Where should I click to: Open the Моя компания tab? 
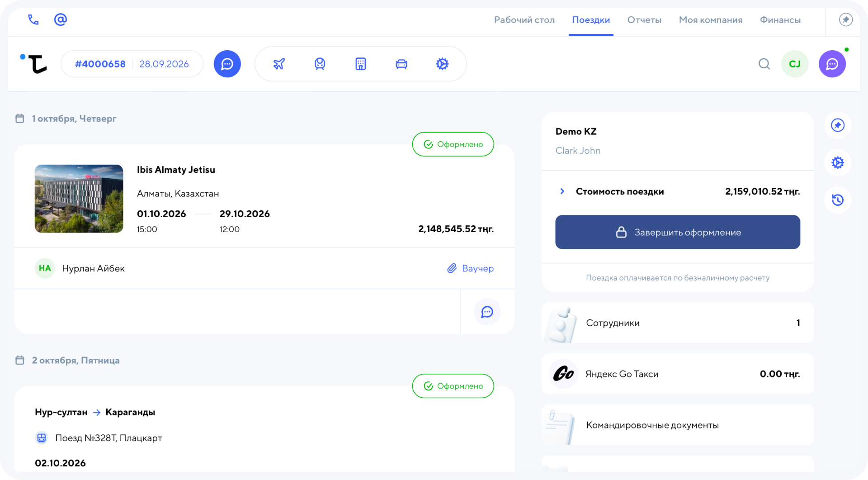[711, 20]
